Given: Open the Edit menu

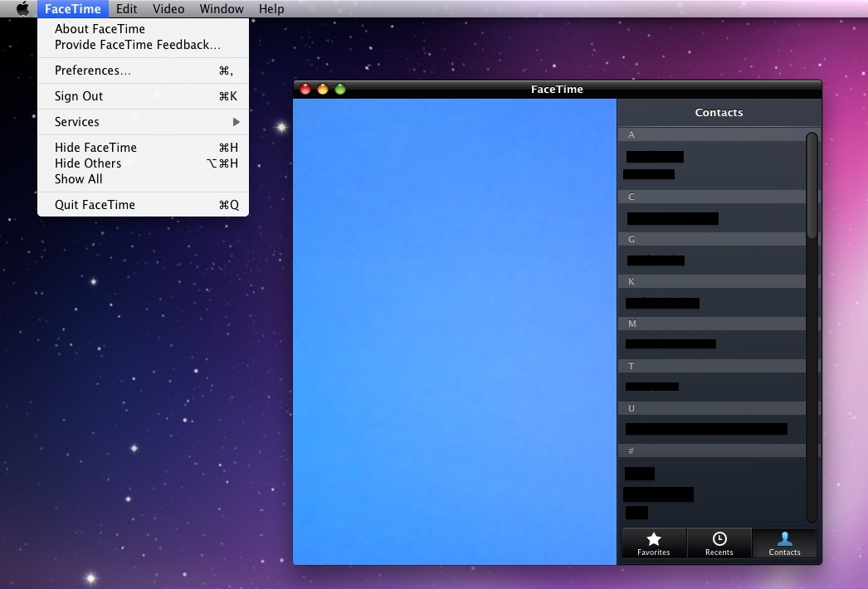Looking at the screenshot, I should [126, 9].
